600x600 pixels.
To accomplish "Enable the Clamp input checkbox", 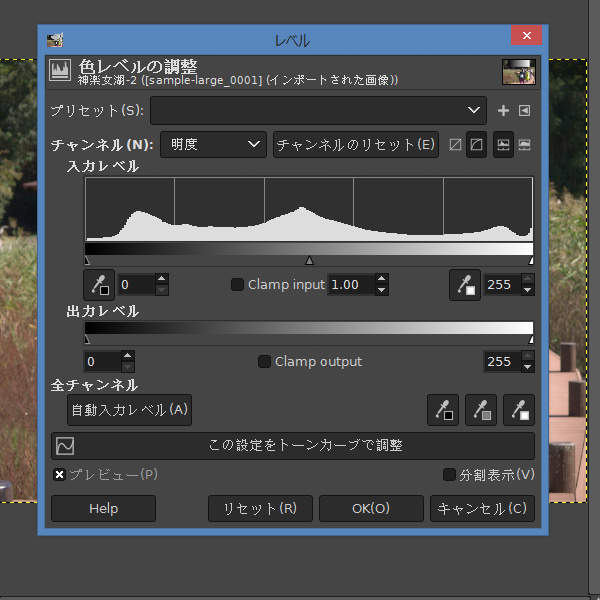I will (237, 285).
